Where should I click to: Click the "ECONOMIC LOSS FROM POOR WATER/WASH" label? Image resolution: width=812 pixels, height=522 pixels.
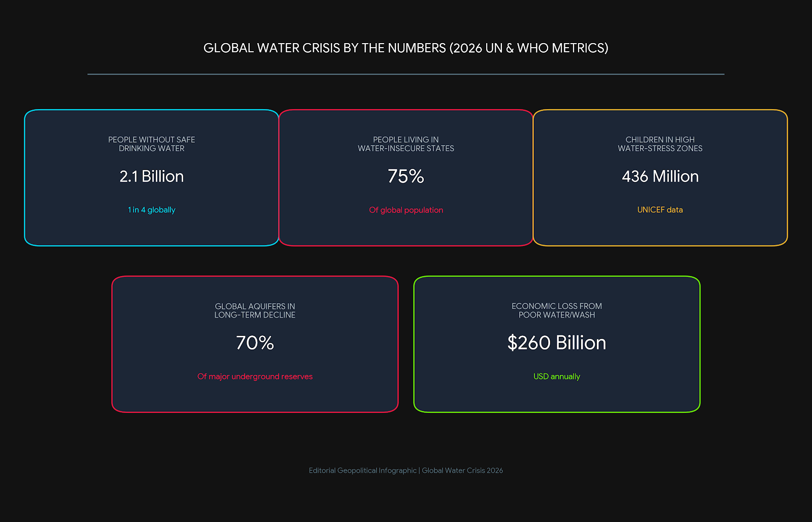pyautogui.click(x=557, y=310)
